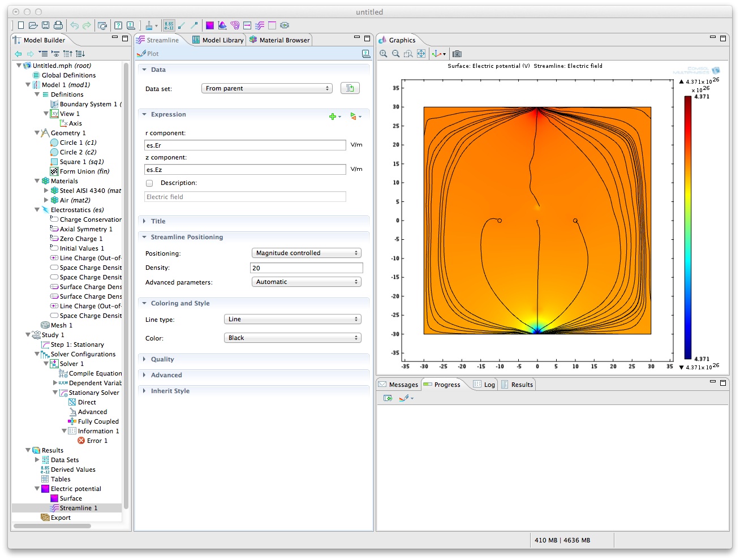
Task: Click the Print icon in toolbar
Action: (x=58, y=25)
